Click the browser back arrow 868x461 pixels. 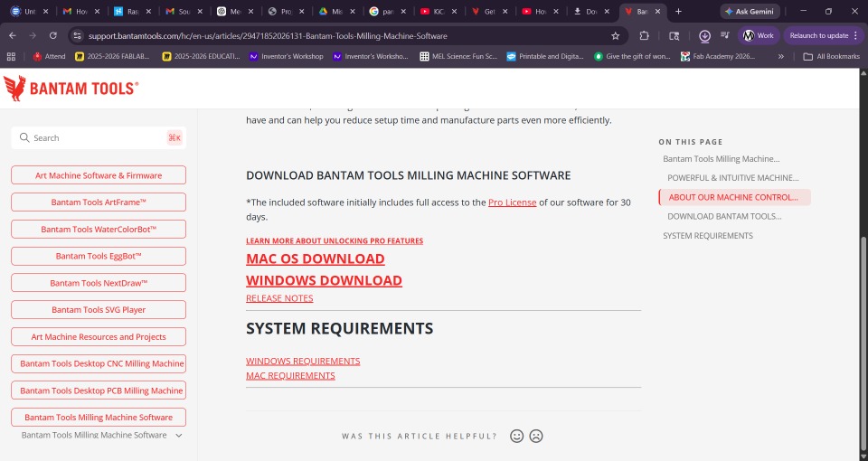point(12,35)
